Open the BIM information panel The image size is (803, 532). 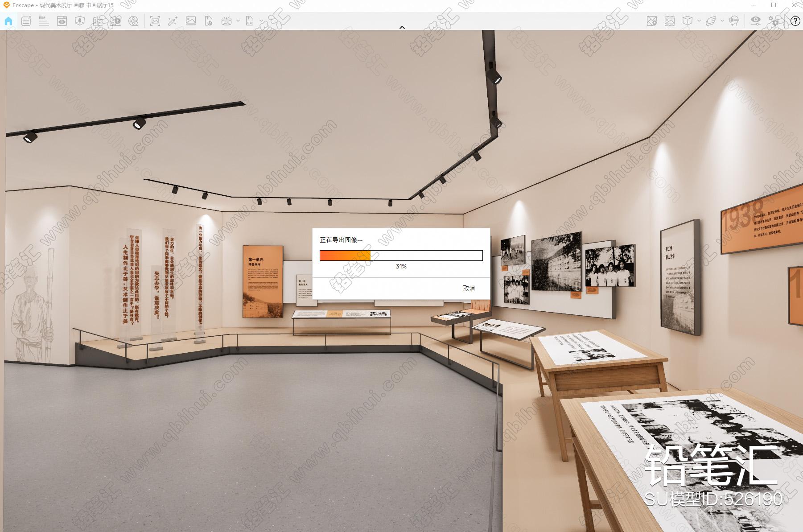tap(44, 21)
